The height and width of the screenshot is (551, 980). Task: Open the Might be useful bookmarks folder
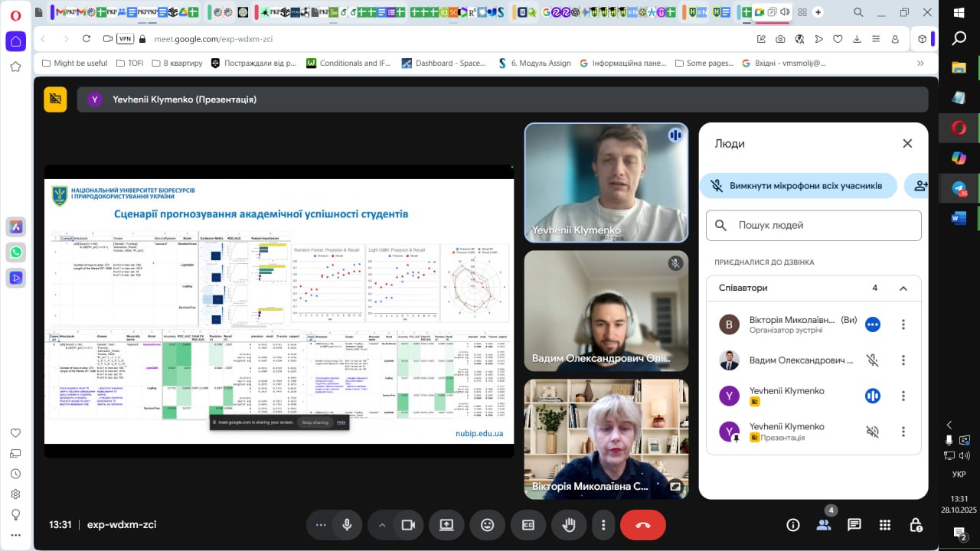[74, 63]
